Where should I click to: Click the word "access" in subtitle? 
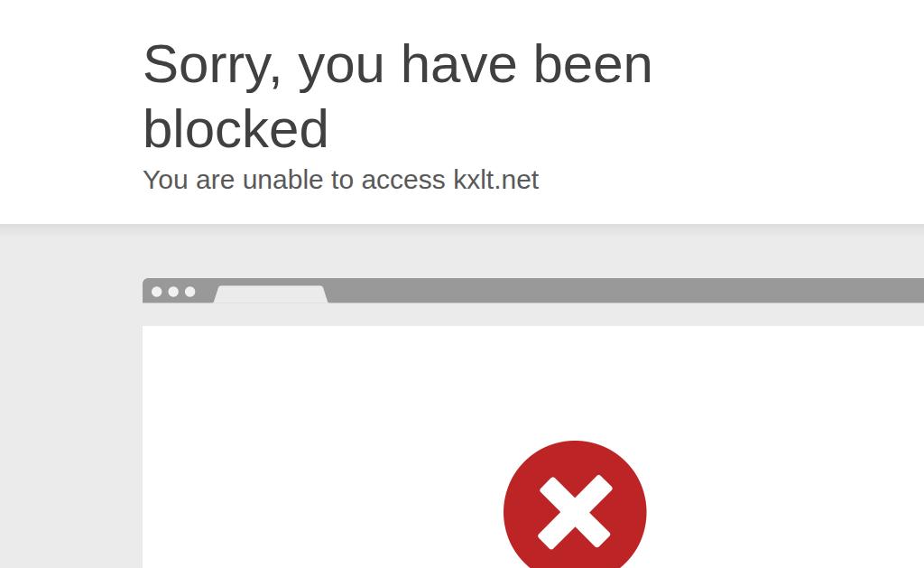(x=403, y=181)
